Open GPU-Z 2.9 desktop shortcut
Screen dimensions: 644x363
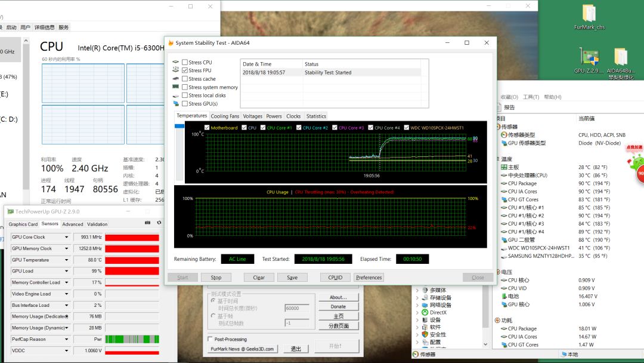(x=589, y=61)
